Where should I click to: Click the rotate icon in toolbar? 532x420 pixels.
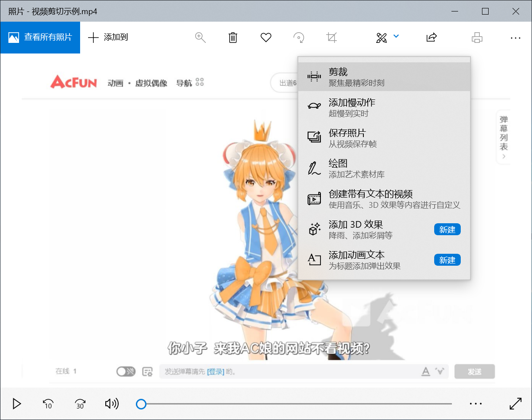tap(299, 38)
